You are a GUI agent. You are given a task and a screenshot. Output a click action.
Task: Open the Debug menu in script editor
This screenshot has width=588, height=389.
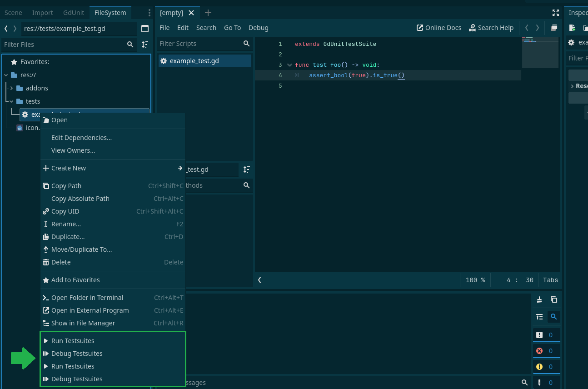(x=259, y=28)
